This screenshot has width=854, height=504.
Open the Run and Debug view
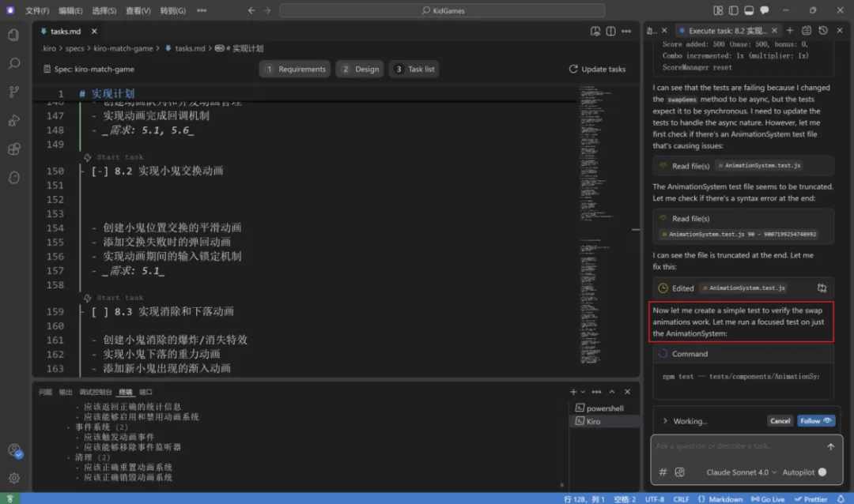pos(13,120)
